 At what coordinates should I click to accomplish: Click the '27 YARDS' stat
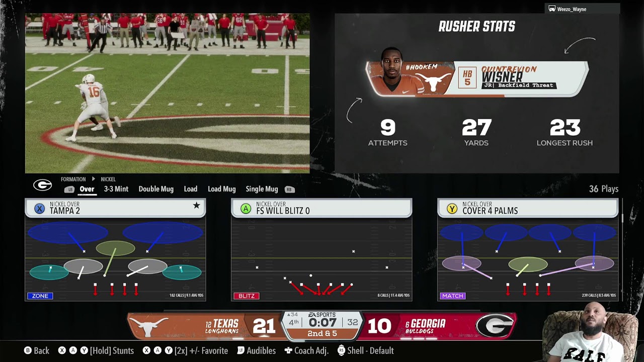point(476,133)
